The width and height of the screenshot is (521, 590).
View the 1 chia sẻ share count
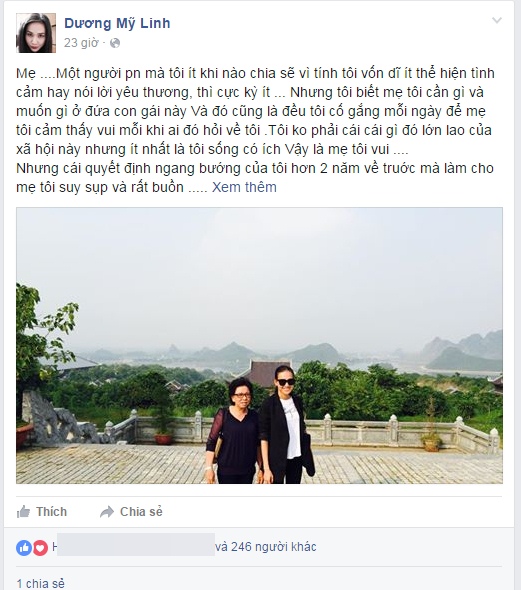[41, 584]
